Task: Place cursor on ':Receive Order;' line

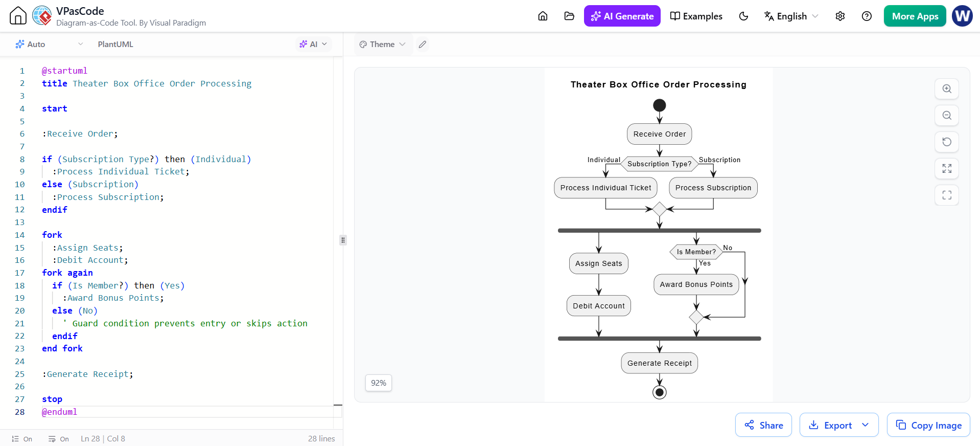Action: tap(80, 133)
